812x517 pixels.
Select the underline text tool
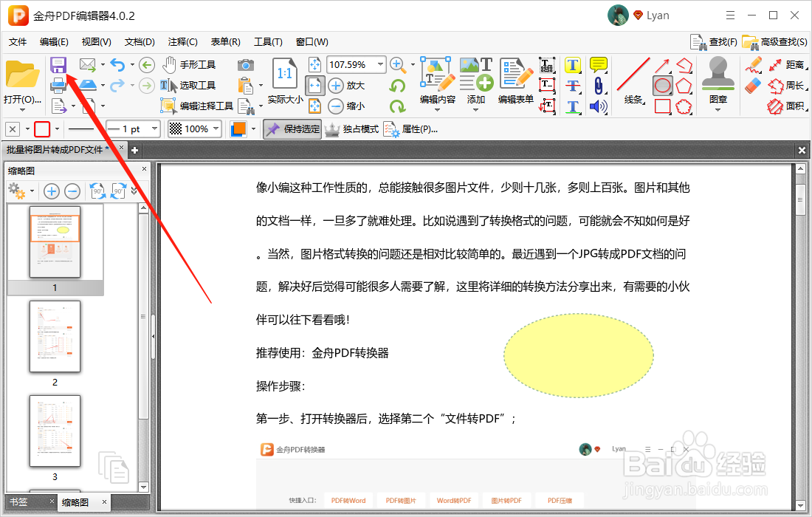point(573,106)
